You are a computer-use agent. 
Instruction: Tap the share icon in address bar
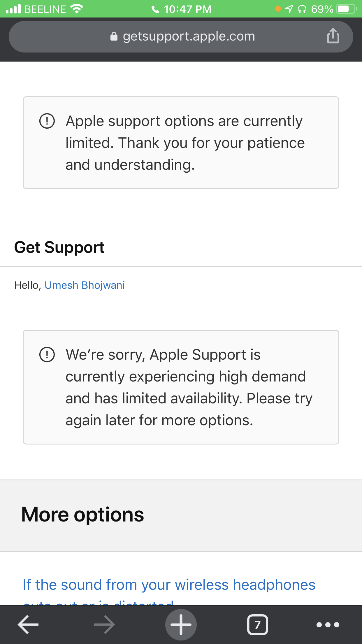333,36
